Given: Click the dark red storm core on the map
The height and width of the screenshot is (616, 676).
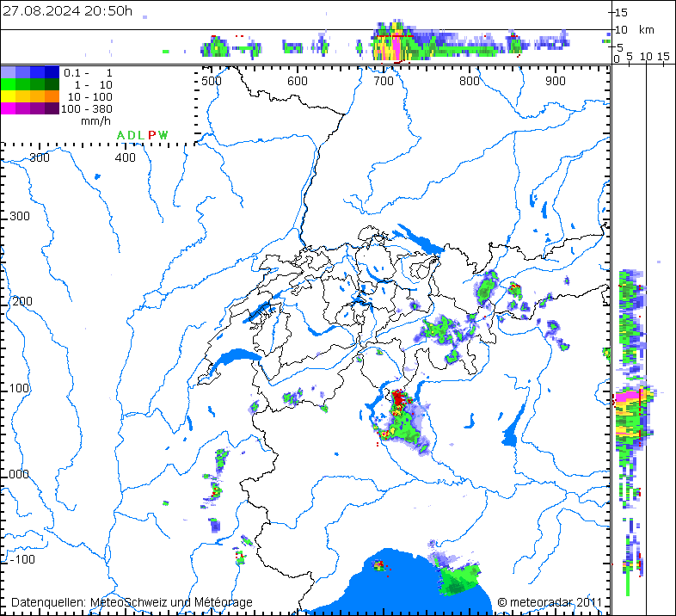Looking at the screenshot, I should tap(398, 399).
